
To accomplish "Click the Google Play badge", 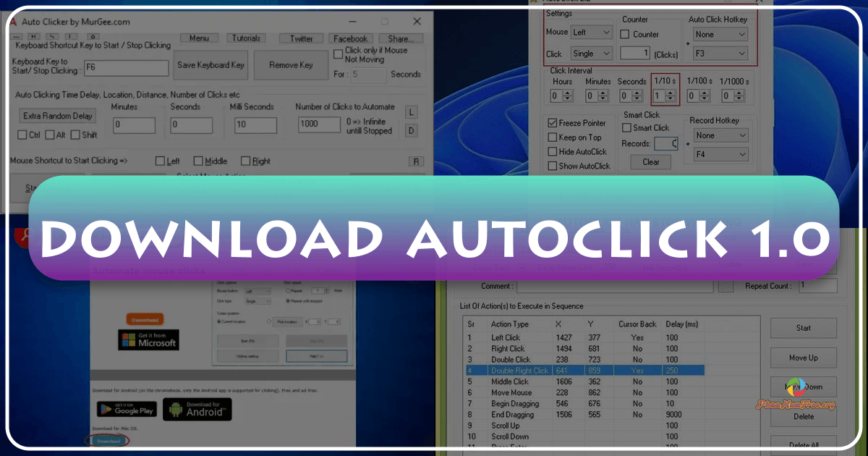I will (x=127, y=409).
